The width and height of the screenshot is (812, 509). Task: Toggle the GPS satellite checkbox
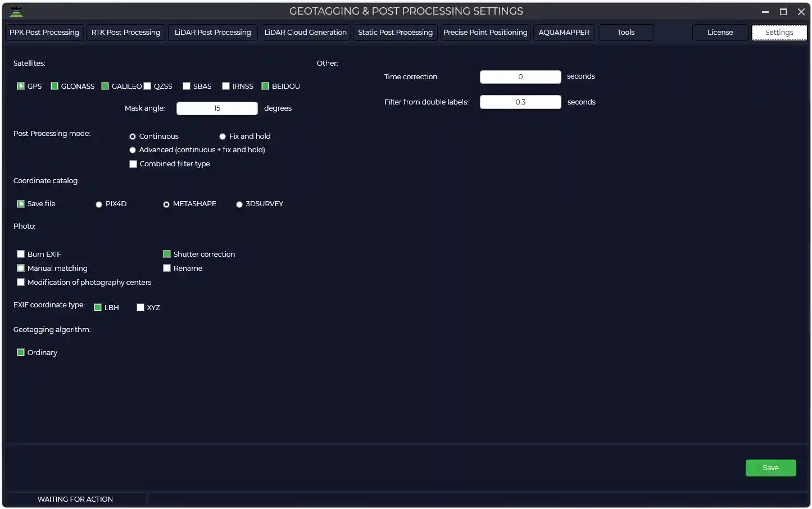point(21,86)
